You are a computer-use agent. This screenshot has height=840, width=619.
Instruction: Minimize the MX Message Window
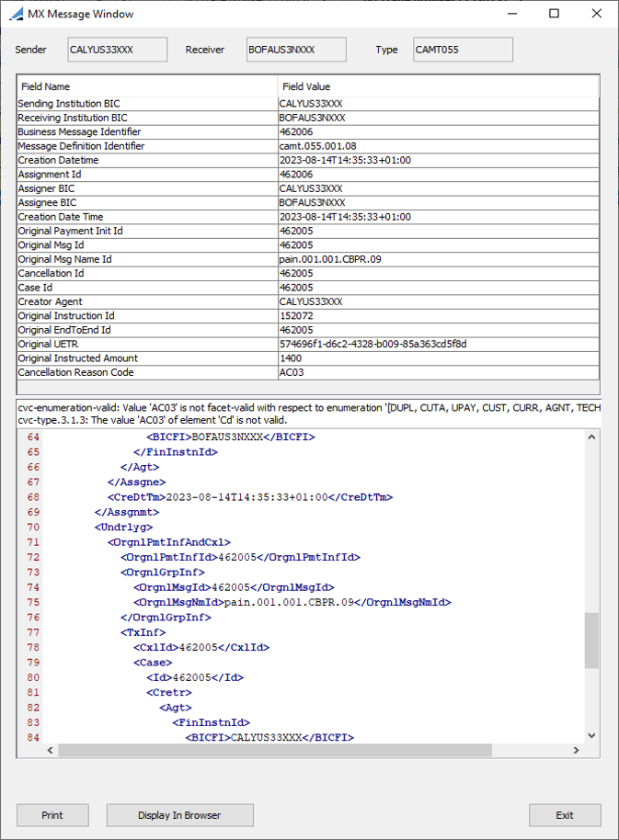pos(512,14)
